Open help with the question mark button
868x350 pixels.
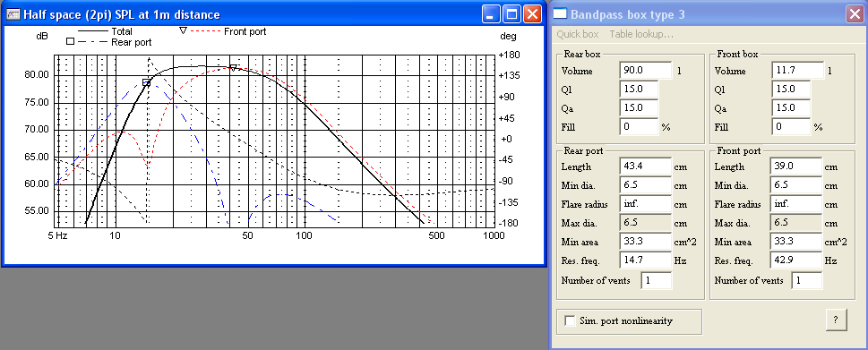click(836, 320)
